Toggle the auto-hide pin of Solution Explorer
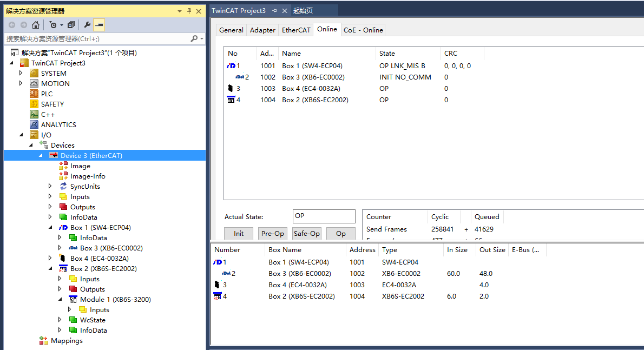This screenshot has width=644, height=350. [189, 11]
